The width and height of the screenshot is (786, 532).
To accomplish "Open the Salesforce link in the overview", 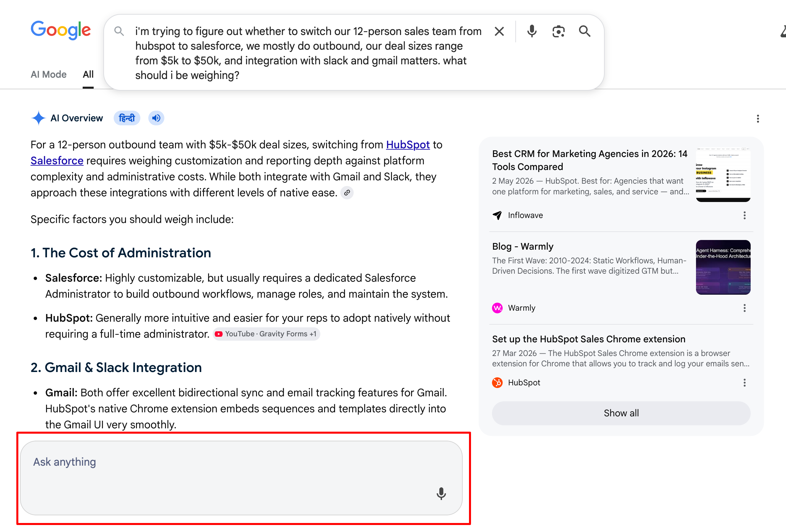I will point(57,161).
